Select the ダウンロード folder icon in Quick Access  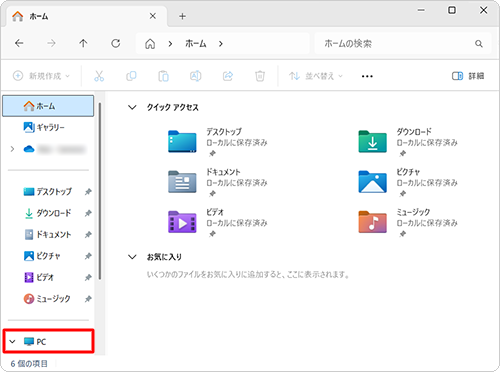click(372, 141)
